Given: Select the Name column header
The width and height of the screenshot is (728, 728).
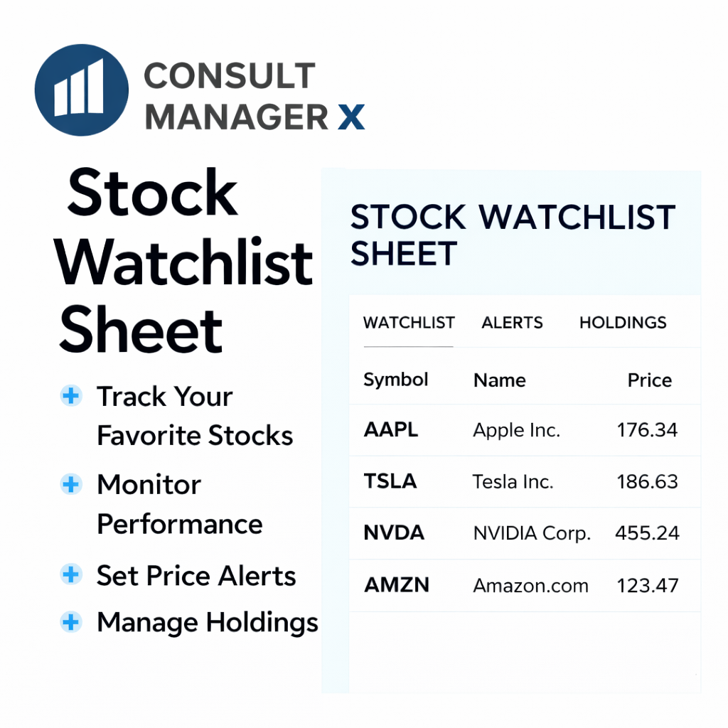Looking at the screenshot, I should 500,380.
